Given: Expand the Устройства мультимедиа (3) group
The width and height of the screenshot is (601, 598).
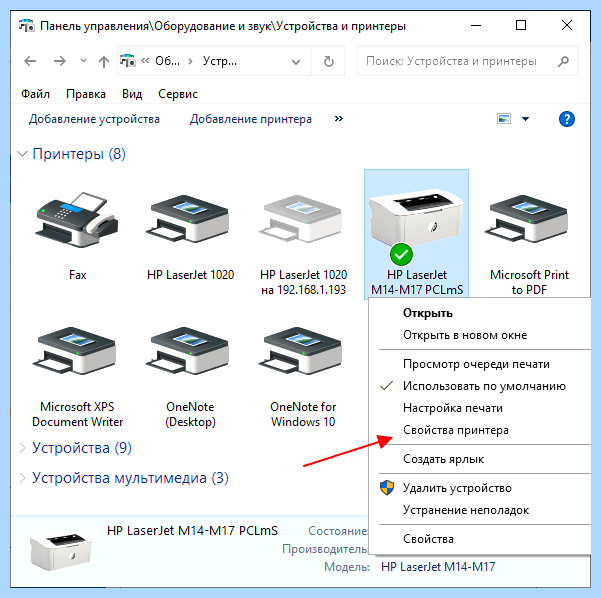Looking at the screenshot, I should point(22,478).
